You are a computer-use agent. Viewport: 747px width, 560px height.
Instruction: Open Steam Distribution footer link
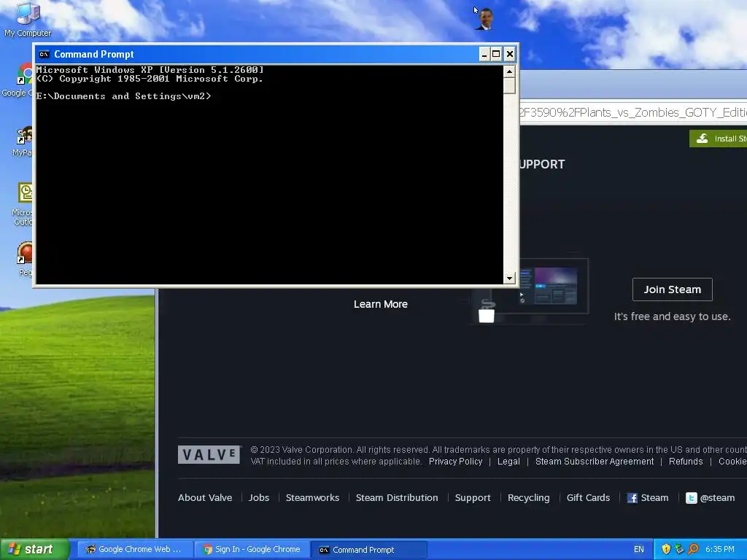tap(397, 497)
